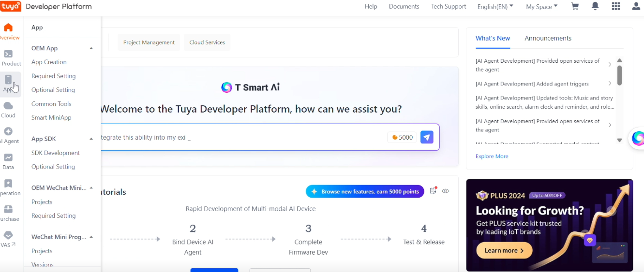This screenshot has width=644, height=272.
Task: Click the What's New list scrollbar
Action: (619, 75)
